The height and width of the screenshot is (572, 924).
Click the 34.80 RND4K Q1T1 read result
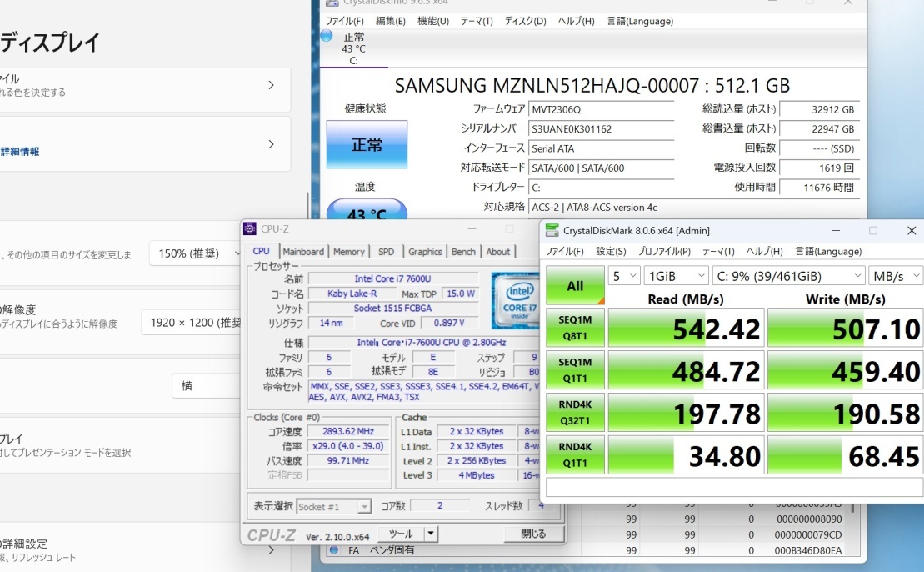coord(686,456)
